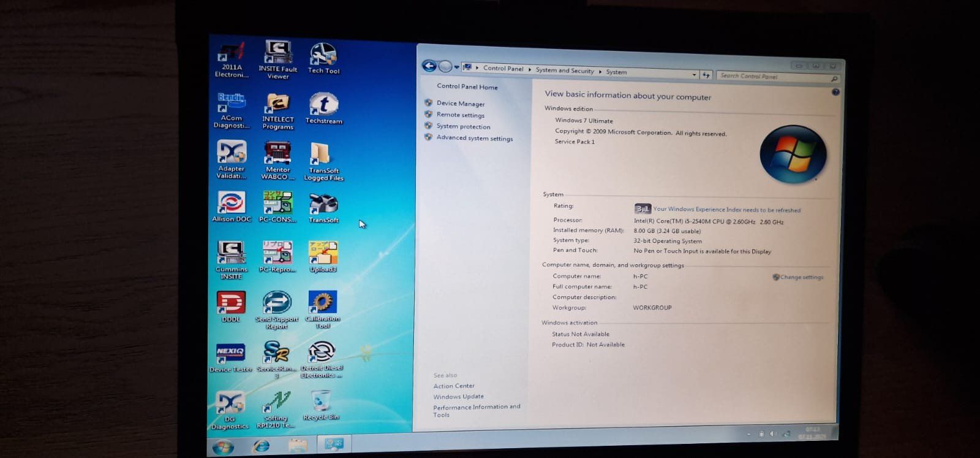This screenshot has width=980, height=458.
Task: Select the Recycle Bin icon
Action: click(x=320, y=403)
